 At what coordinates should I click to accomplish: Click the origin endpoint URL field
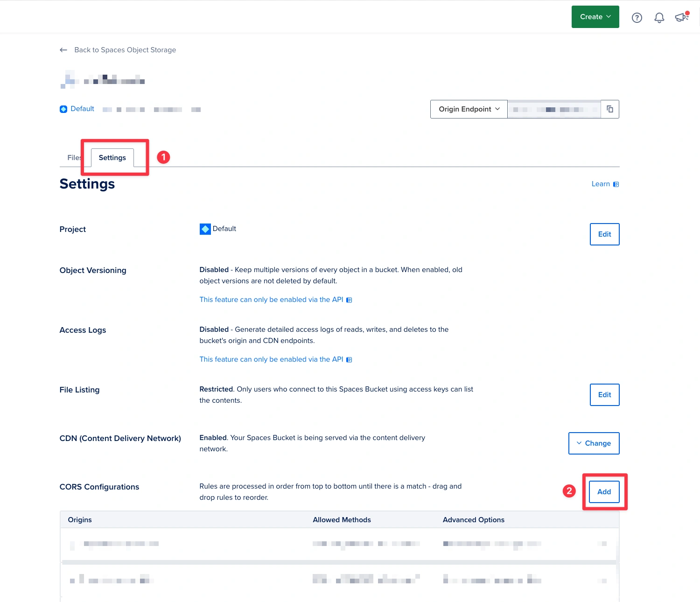pos(554,109)
